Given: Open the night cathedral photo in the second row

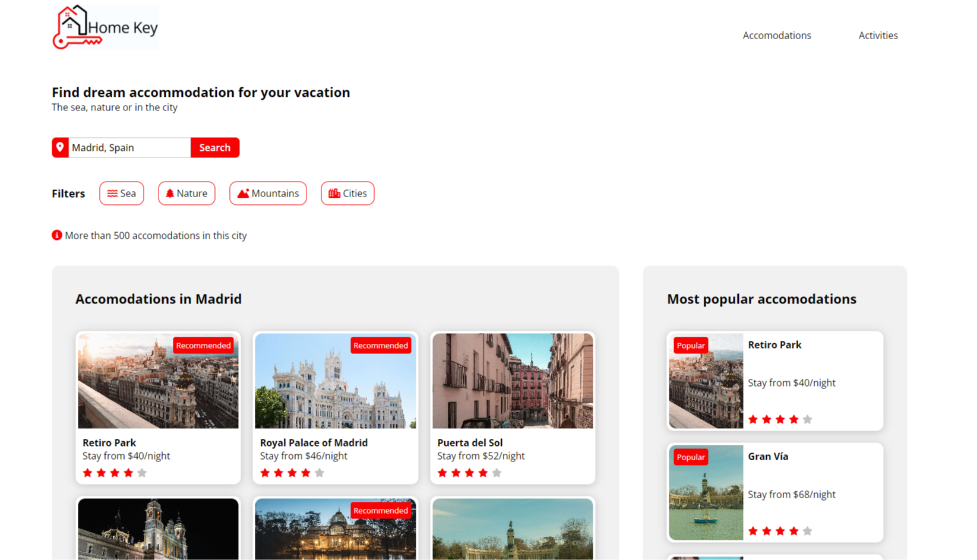Looking at the screenshot, I should (158, 529).
